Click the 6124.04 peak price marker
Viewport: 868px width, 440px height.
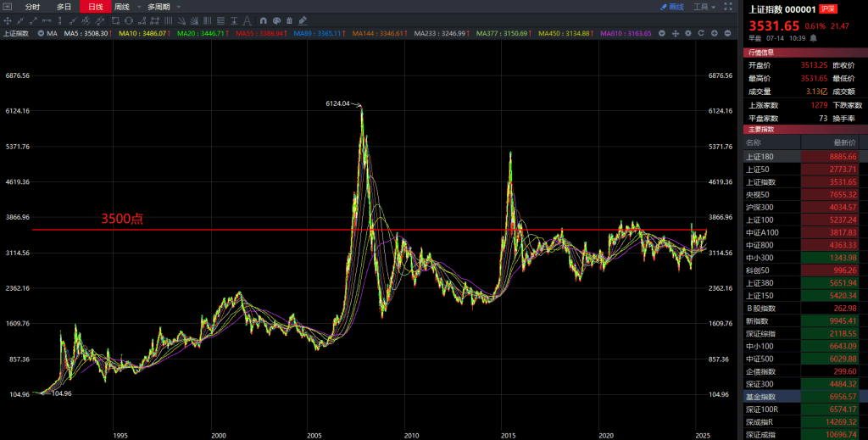pyautogui.click(x=337, y=103)
